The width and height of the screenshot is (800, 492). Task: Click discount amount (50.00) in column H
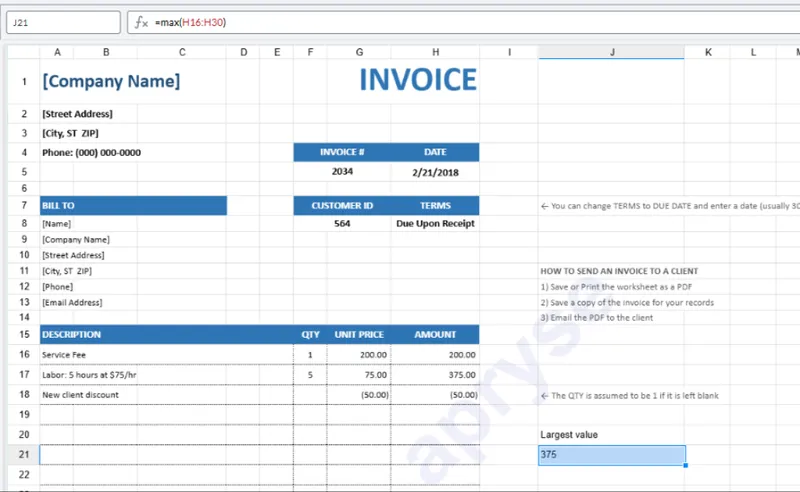435,395
